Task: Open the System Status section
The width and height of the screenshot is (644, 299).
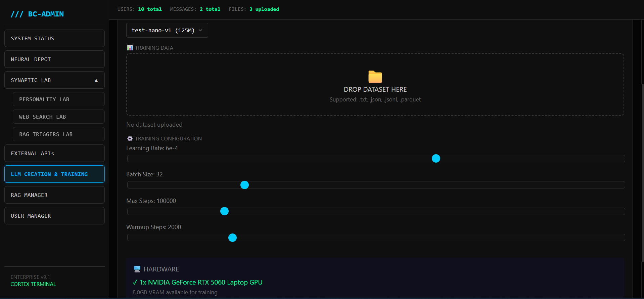Action: tap(54, 39)
